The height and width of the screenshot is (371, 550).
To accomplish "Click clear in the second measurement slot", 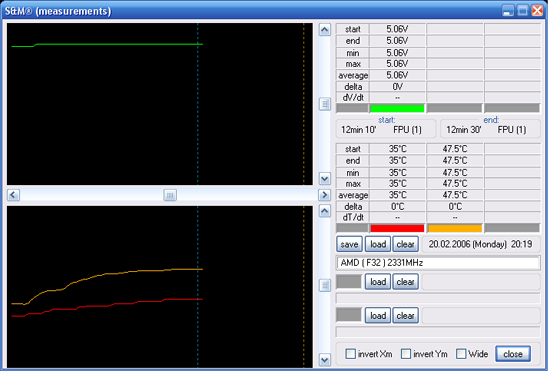I will [x=405, y=282].
